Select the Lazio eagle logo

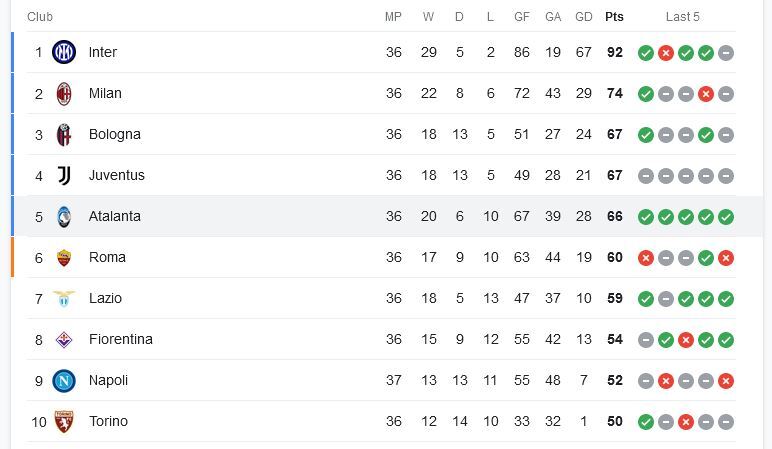[64, 298]
